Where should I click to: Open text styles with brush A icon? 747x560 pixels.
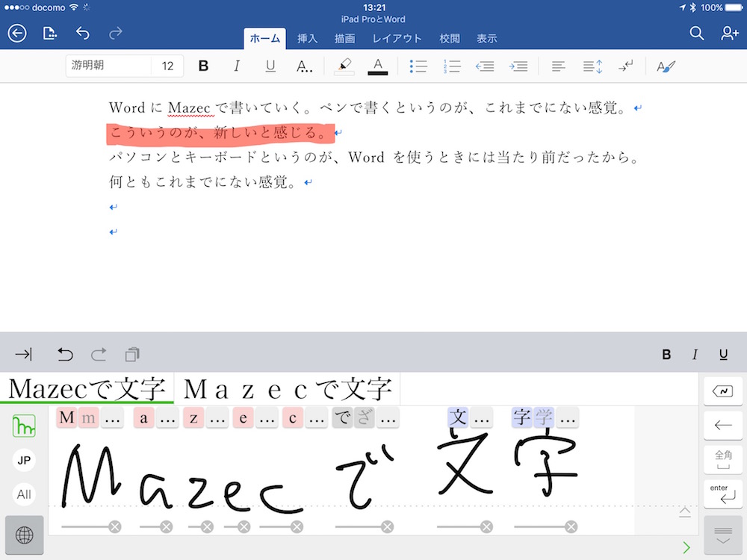tap(666, 66)
